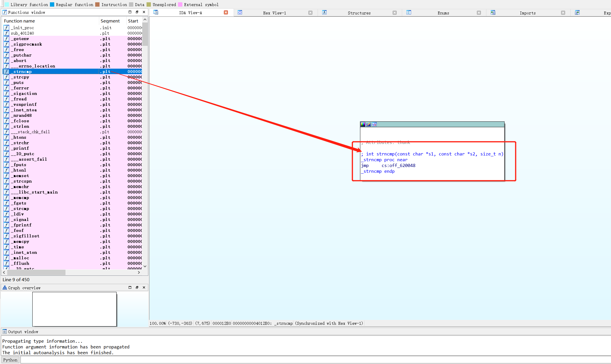Float the Functions window panel
611x364 pixels.
tap(137, 12)
